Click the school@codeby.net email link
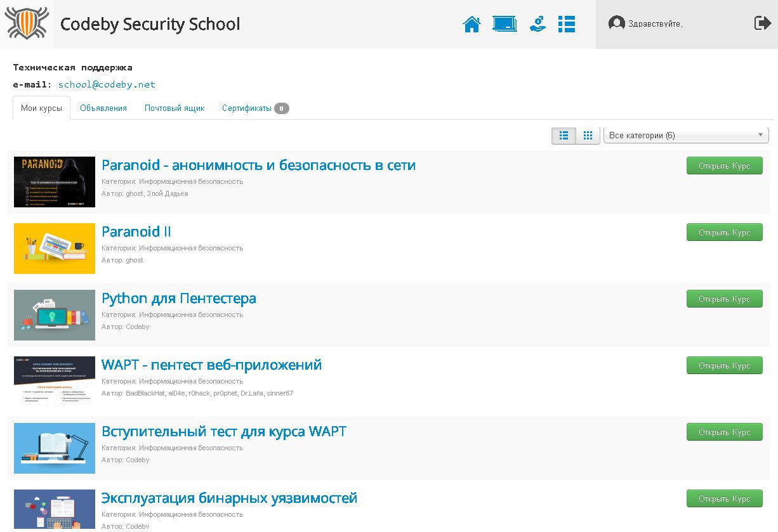This screenshot has height=532, width=778. pyautogui.click(x=107, y=84)
